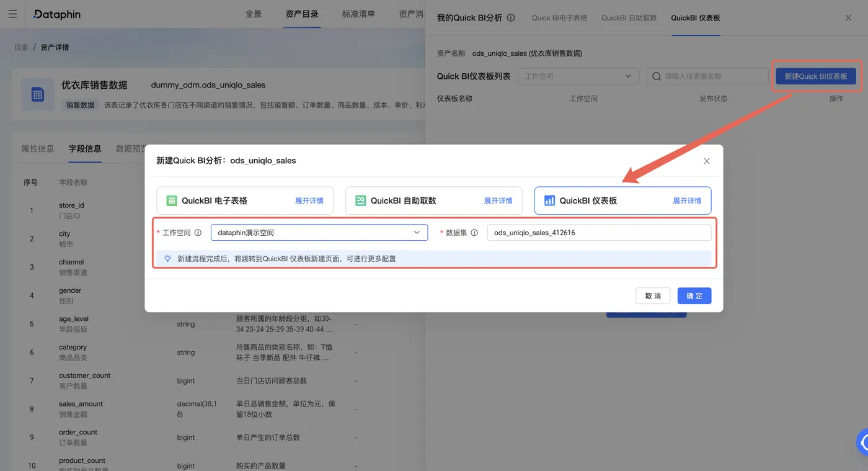Expand details for QuickBI 自助取数
Image resolution: width=868 pixels, height=471 pixels.
click(498, 200)
